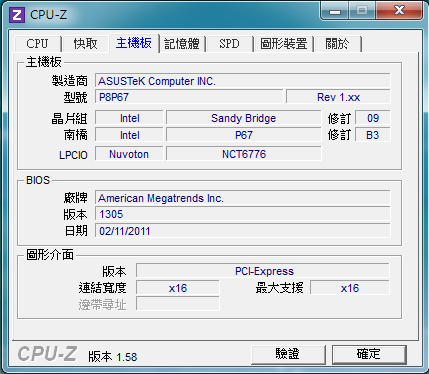Click the 圖形介面 group heading

[50, 255]
